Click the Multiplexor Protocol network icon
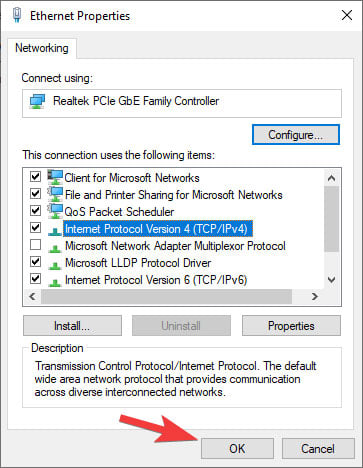 click(55, 248)
